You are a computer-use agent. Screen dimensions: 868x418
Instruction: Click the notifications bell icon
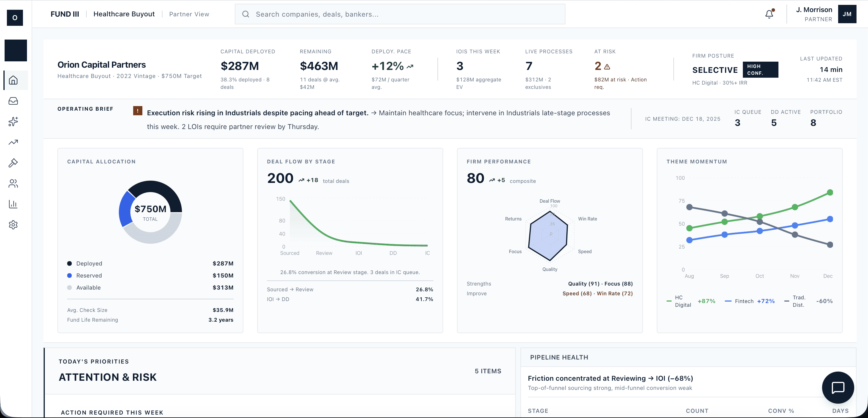pyautogui.click(x=769, y=14)
